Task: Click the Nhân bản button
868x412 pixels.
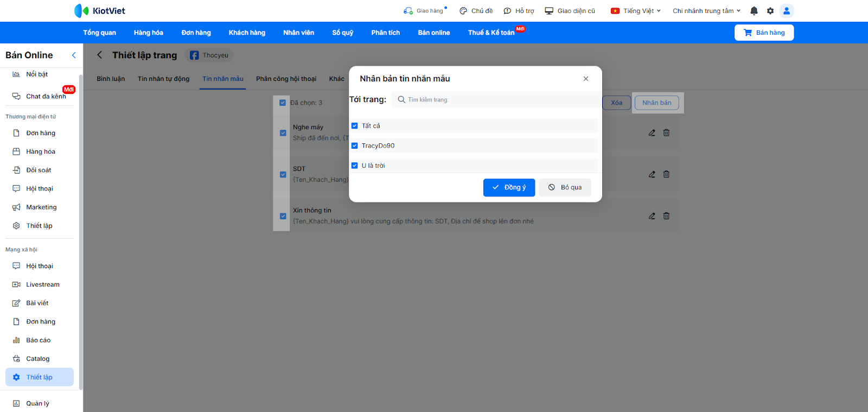Action: click(x=657, y=103)
